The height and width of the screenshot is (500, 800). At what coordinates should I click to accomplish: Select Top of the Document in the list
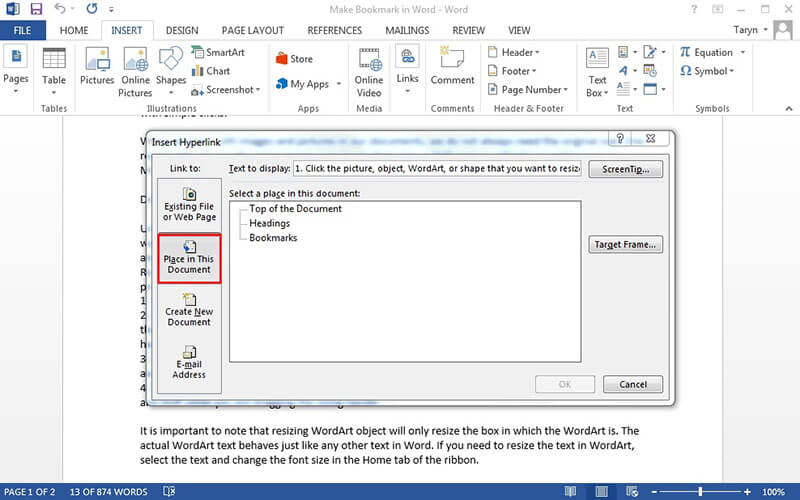[295, 209]
